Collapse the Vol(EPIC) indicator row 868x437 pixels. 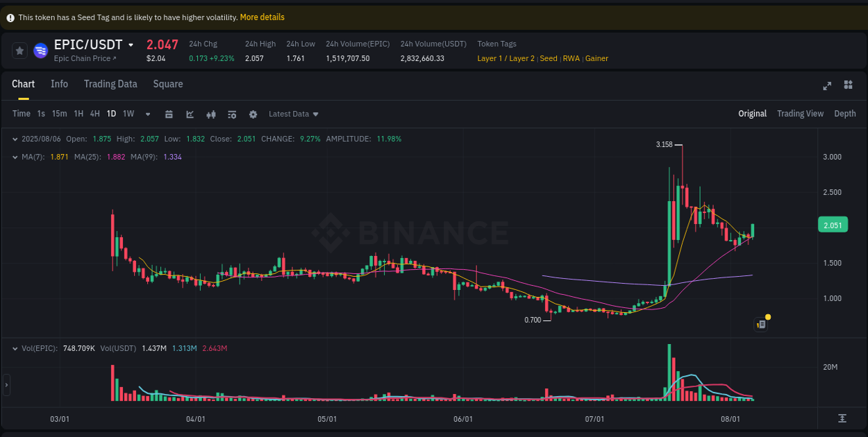tap(15, 348)
